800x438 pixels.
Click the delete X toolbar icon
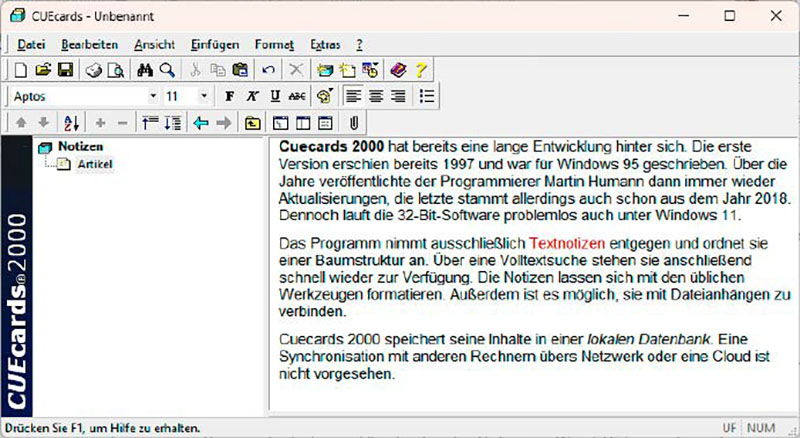(296, 70)
